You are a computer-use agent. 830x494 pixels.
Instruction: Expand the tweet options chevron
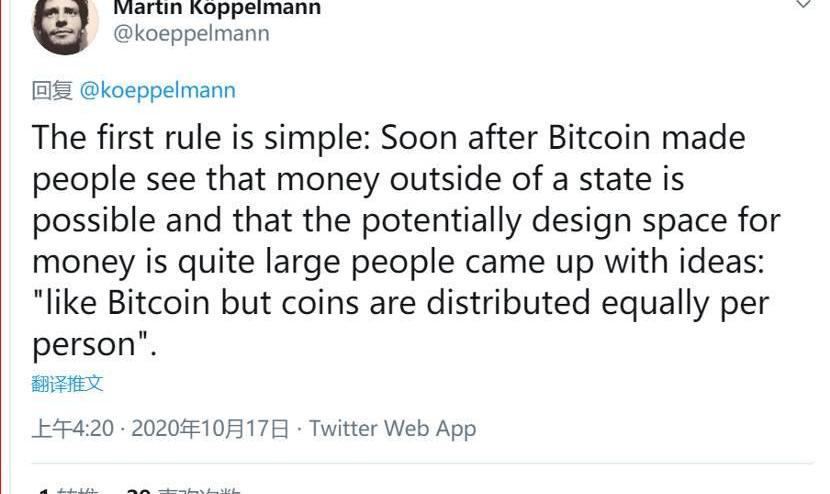click(x=803, y=5)
